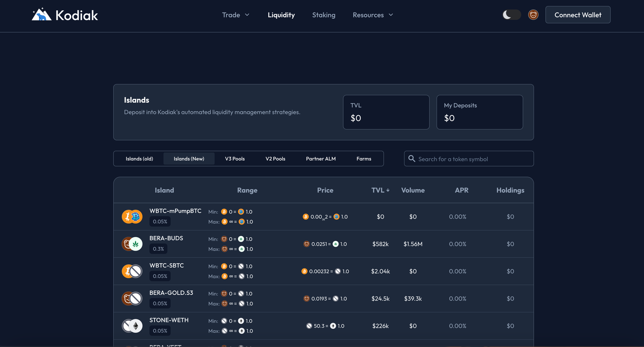Click the Kodiak bear logo
This screenshot has height=347, width=644.
pyautogui.click(x=42, y=15)
